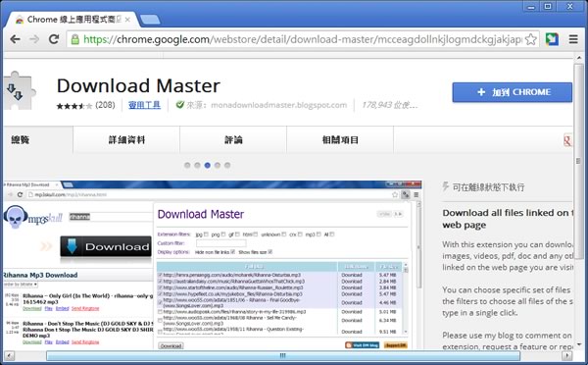Click the horizontal scrollbar left arrow
Image resolution: width=588 pixels, height=365 pixels.
9,355
